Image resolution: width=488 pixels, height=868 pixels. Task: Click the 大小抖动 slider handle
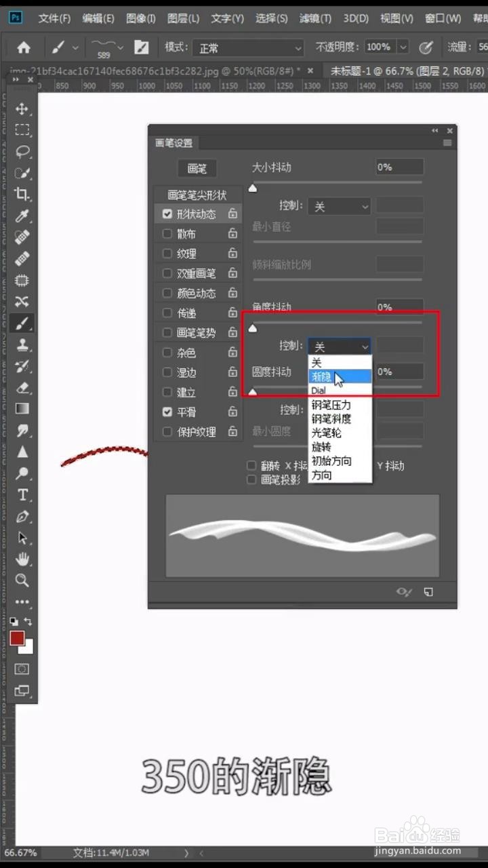[x=253, y=188]
